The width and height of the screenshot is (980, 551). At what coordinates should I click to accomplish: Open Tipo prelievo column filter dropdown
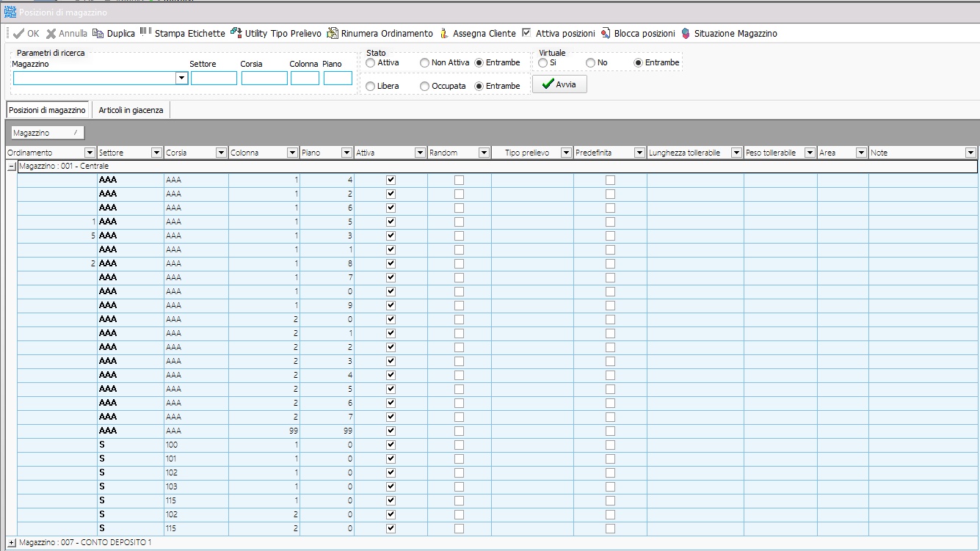coord(566,153)
